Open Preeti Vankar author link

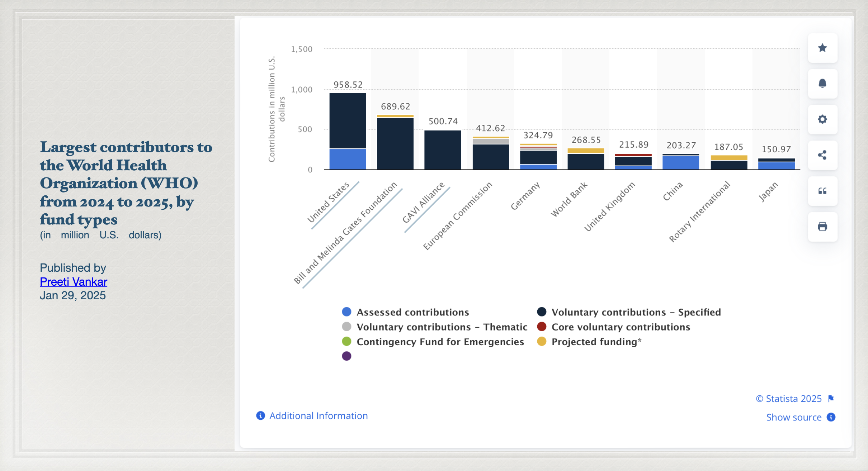coord(74,282)
